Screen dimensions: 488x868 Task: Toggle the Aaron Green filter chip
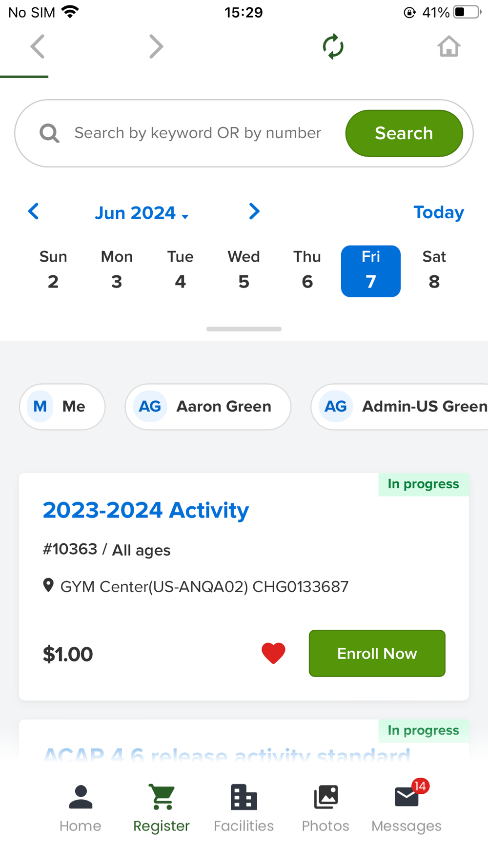pos(208,407)
